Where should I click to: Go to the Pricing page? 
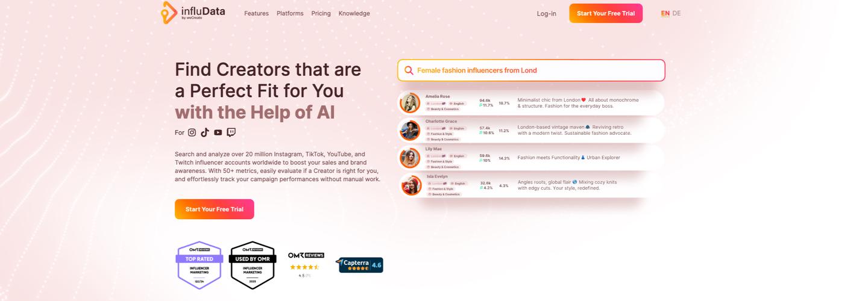point(321,13)
